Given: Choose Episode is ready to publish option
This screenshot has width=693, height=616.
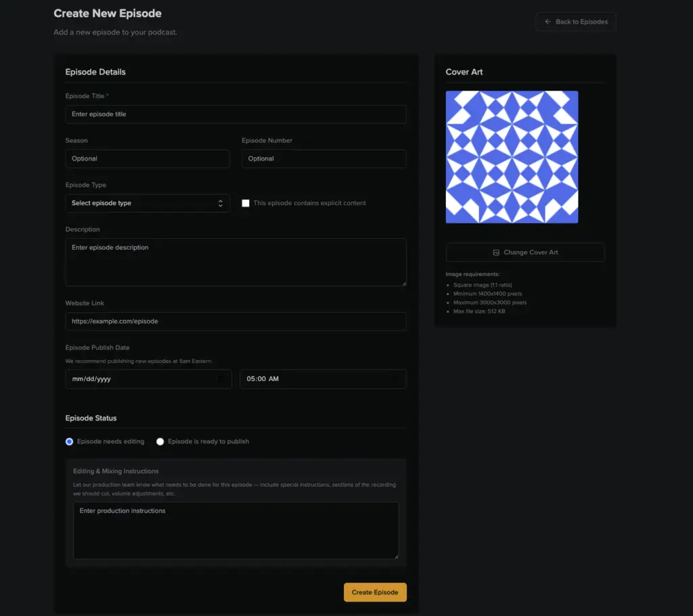Looking at the screenshot, I should [160, 441].
